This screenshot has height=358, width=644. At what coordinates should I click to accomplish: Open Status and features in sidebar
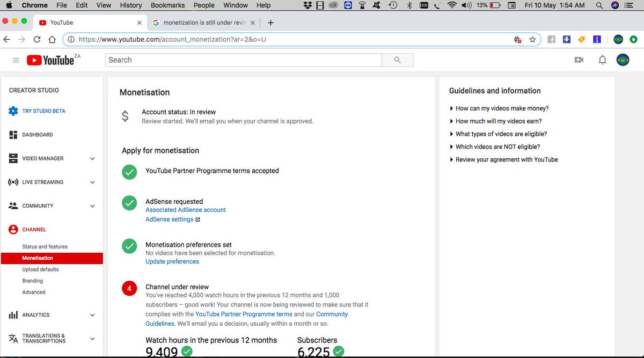coord(45,247)
